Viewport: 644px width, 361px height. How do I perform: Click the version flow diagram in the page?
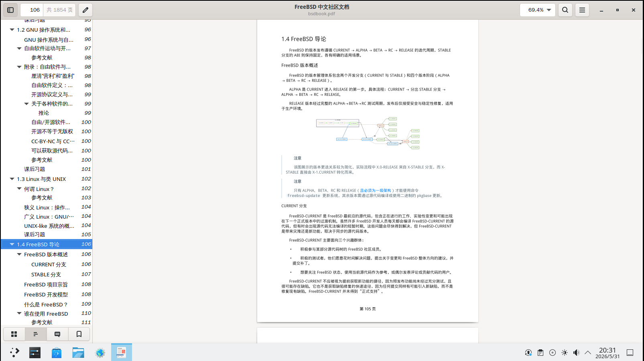pyautogui.click(x=368, y=134)
